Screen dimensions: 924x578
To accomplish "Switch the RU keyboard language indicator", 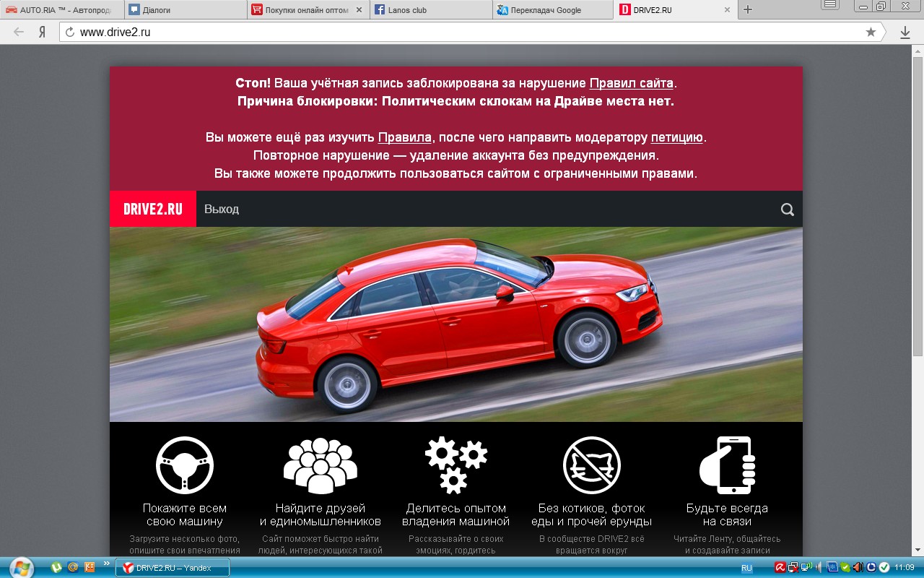I will tap(746, 568).
